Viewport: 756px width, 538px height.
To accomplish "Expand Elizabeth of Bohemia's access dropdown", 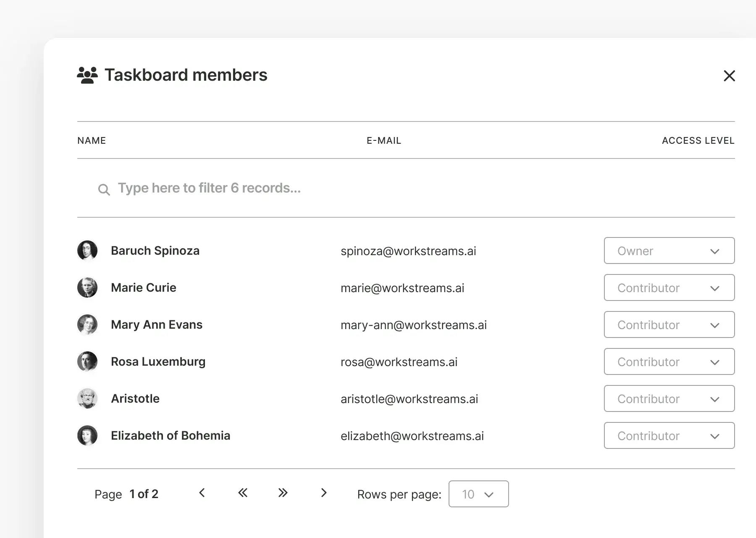I will click(x=669, y=436).
